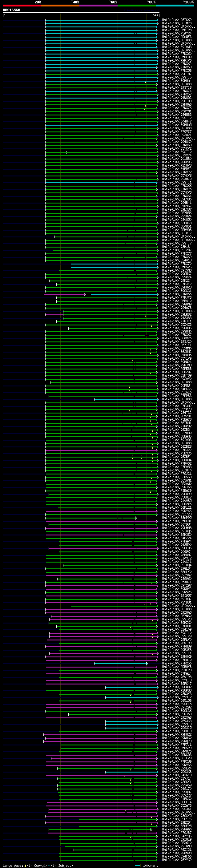
Task: Select hit label UniRef100_Q94A78
Action: pyautogui.click(x=177, y=308)
